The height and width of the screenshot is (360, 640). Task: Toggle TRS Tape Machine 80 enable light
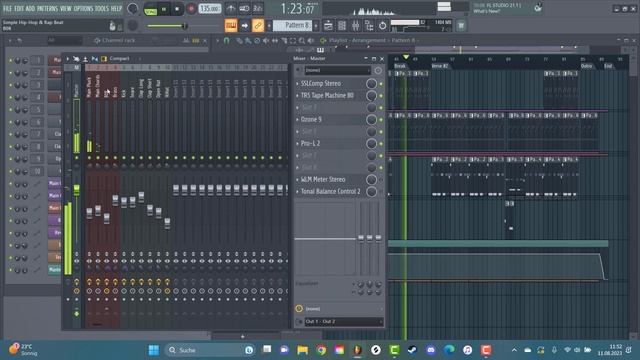381,96
